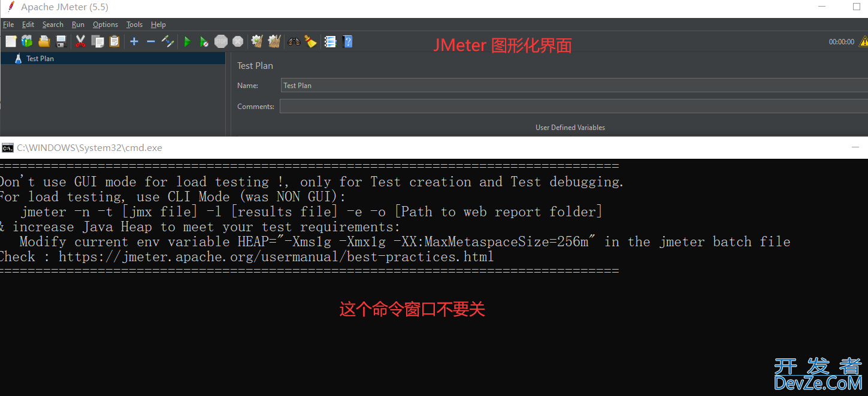Image resolution: width=868 pixels, height=396 pixels.
Task: Open Help with the question mark icon
Action: tap(347, 41)
